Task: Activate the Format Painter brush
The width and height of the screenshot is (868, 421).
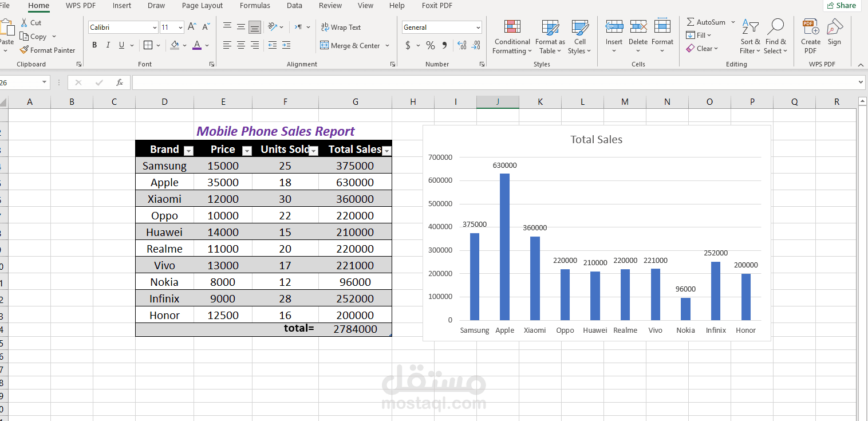Action: pos(24,50)
